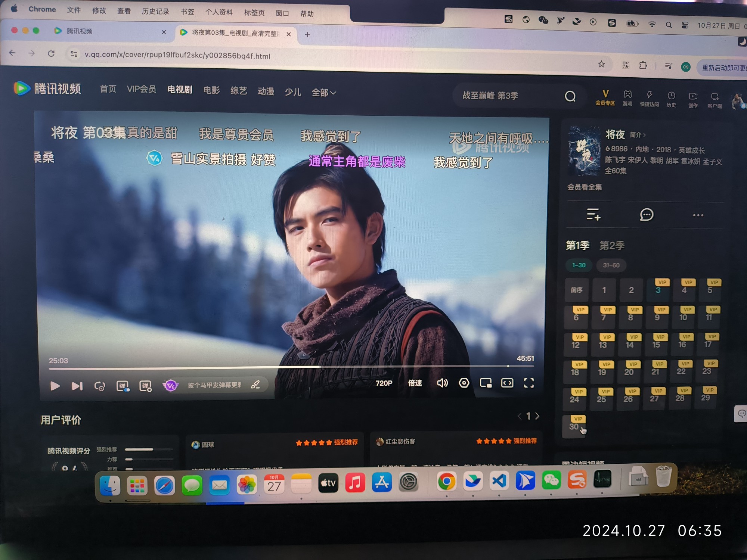Seek on the video progress bar

pos(291,367)
